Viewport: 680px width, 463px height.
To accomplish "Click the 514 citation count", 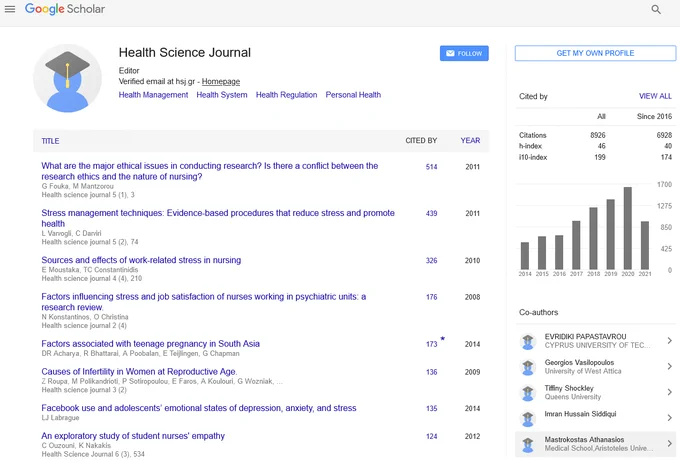I will tap(432, 167).
